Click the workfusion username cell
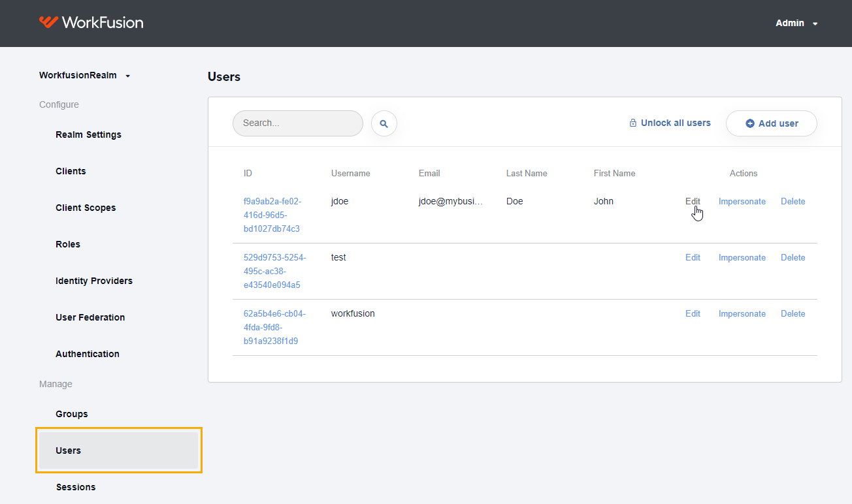 (x=353, y=313)
